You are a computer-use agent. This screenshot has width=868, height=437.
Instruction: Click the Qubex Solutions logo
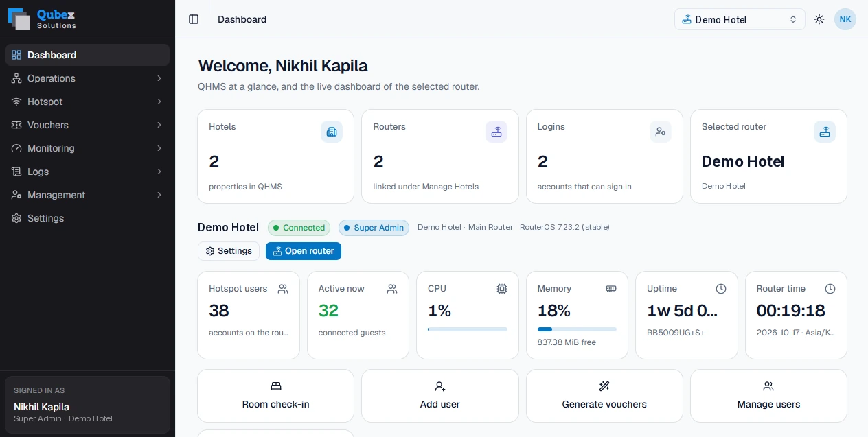pos(43,19)
